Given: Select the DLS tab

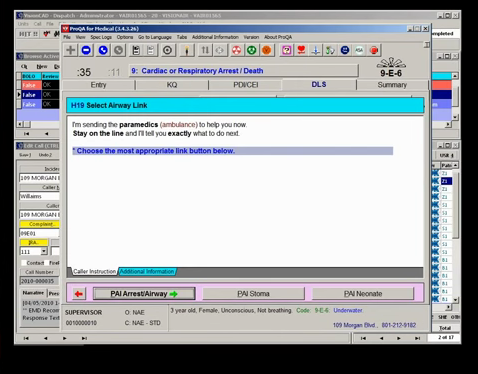Looking at the screenshot, I should 319,85.
